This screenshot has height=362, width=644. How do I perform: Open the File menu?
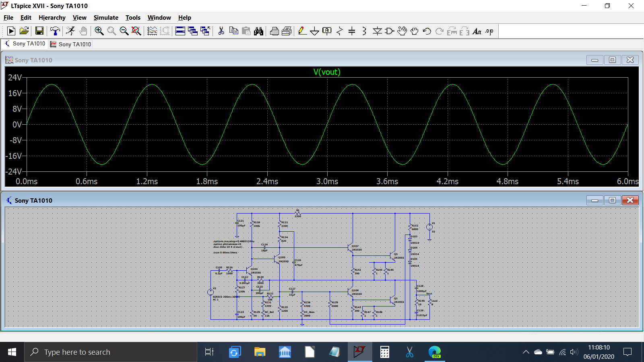8,18
